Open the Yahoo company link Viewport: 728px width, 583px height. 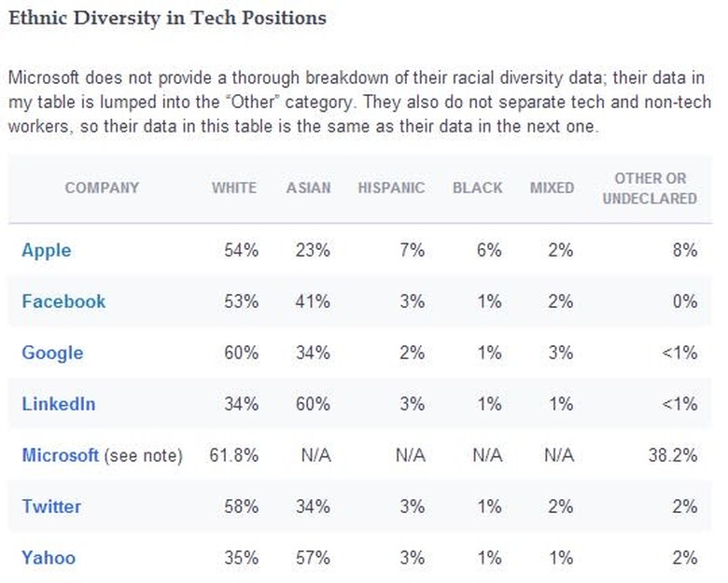(49, 558)
